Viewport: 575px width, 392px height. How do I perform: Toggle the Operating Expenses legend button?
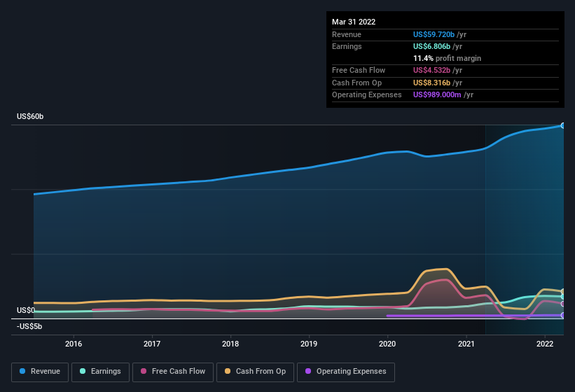[346, 372]
